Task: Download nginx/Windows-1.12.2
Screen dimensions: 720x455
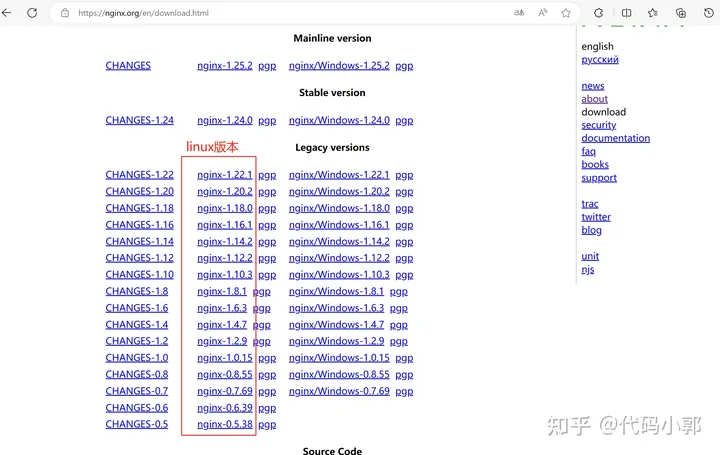Action: [339, 258]
